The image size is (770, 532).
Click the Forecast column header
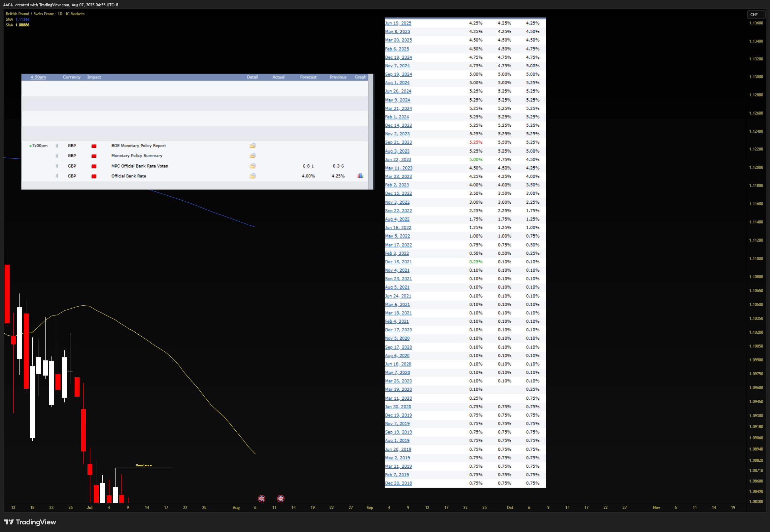click(308, 77)
